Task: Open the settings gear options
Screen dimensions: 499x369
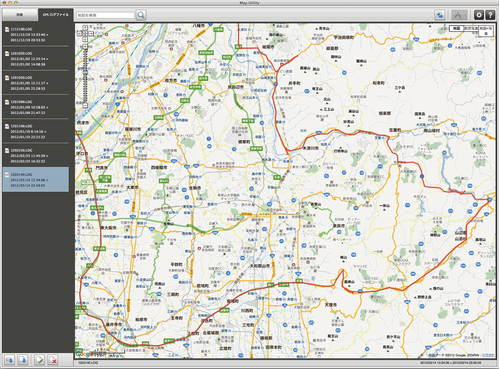Action: pos(479,15)
